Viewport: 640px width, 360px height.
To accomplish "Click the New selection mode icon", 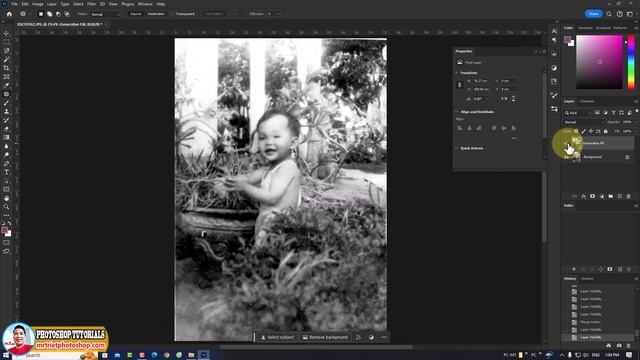I will click(x=40, y=14).
